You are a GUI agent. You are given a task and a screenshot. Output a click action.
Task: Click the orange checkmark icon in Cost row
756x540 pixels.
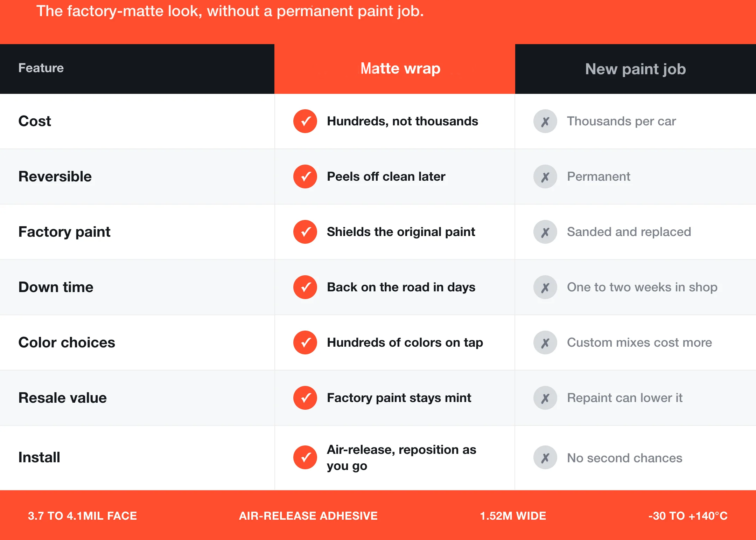pos(305,121)
